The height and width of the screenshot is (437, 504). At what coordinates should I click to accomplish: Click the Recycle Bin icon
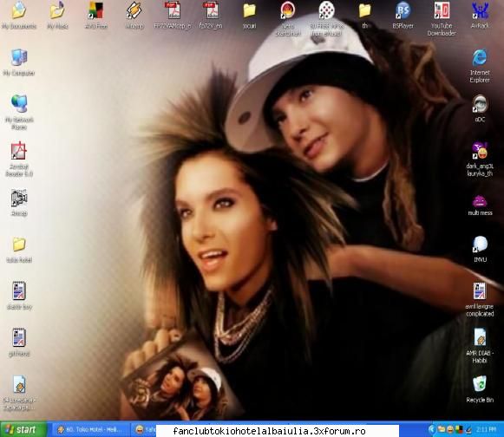coord(480,388)
